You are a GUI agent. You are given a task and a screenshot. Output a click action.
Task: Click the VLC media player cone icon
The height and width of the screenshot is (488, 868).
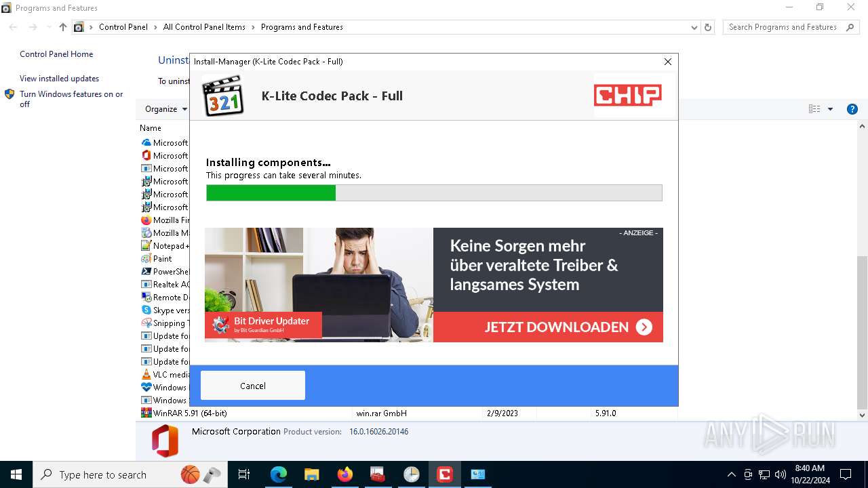coord(146,374)
